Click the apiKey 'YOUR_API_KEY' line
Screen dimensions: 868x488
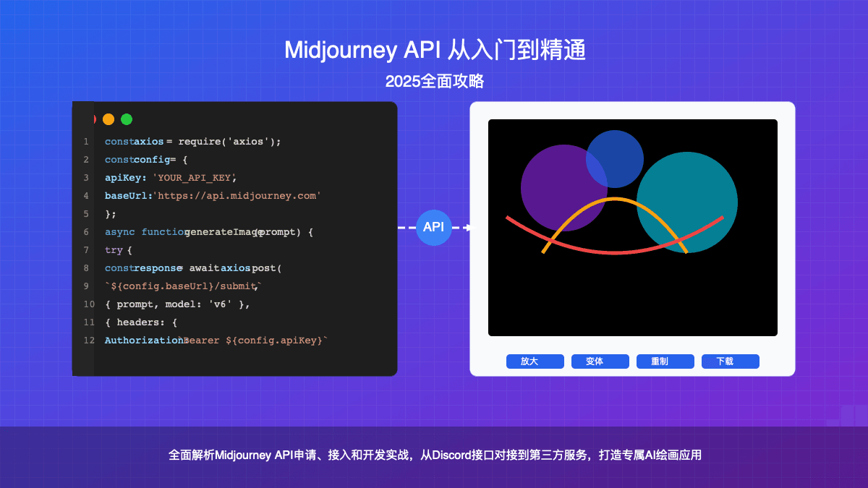click(x=171, y=178)
